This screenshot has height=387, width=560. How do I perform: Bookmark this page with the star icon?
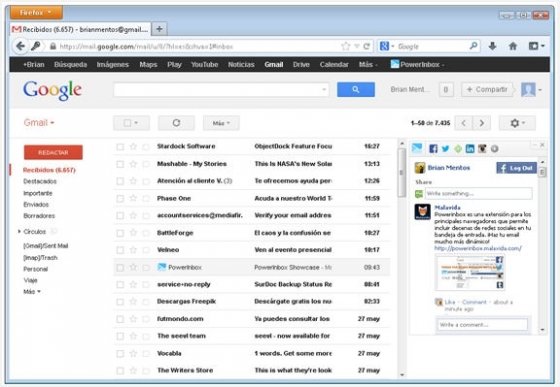point(345,46)
